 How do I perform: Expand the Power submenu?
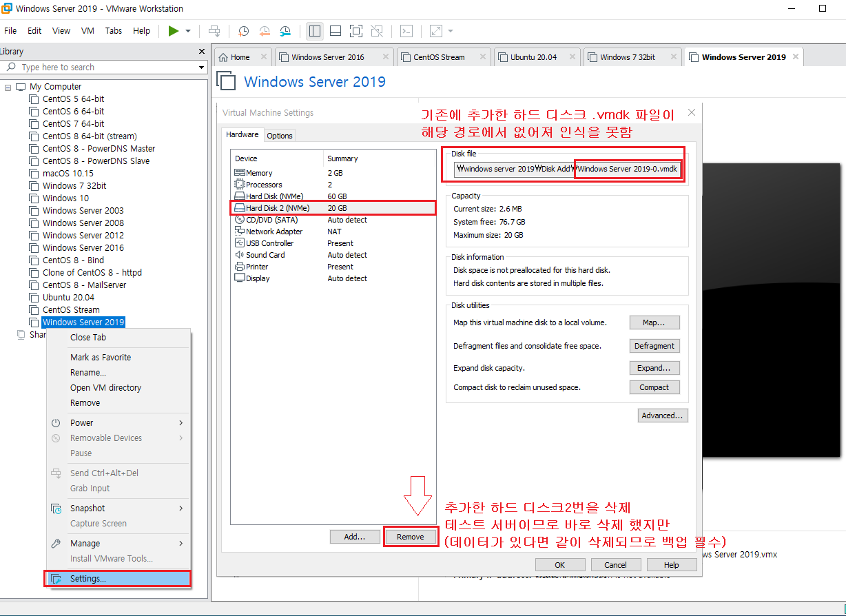click(118, 423)
